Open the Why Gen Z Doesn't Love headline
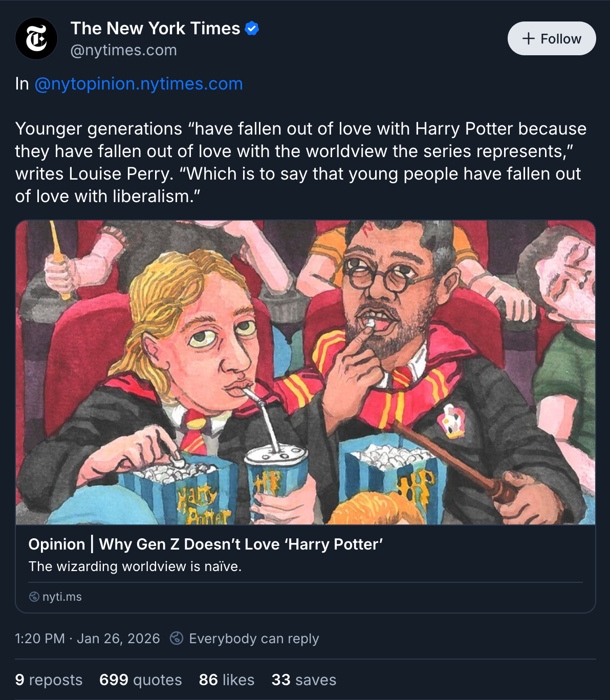The height and width of the screenshot is (700, 610). (206, 544)
